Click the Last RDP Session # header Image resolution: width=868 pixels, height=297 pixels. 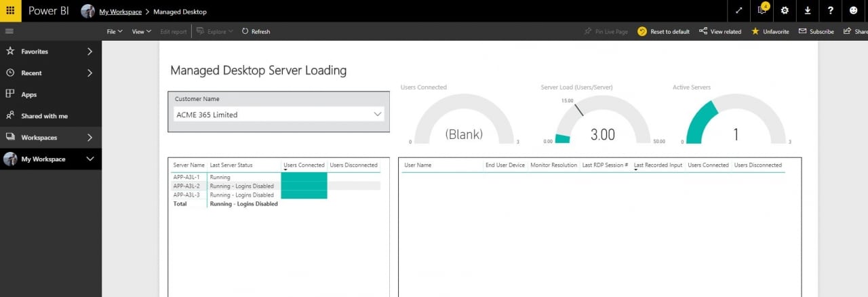point(605,165)
